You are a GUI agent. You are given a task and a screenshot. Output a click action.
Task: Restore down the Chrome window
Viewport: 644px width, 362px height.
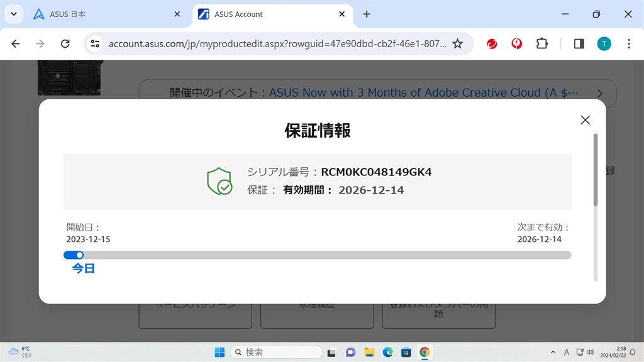point(596,14)
